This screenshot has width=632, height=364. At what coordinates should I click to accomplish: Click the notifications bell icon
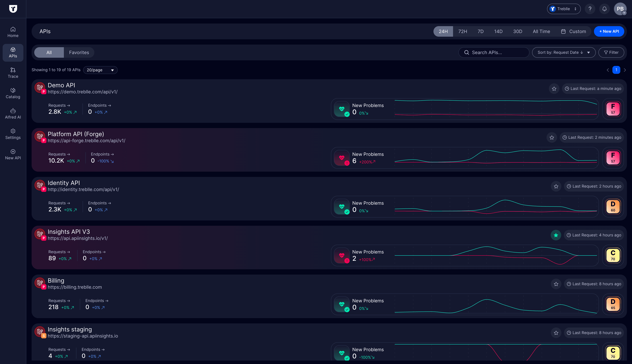click(x=604, y=9)
